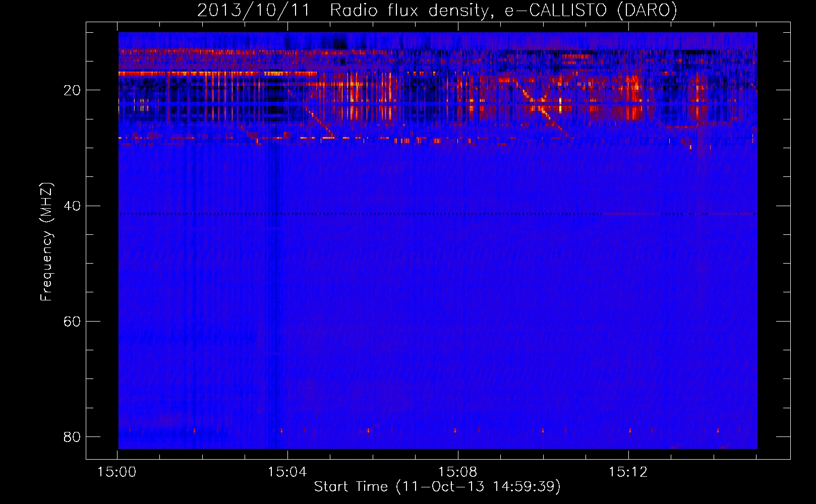Click the '15:04' time tick label

[287, 472]
